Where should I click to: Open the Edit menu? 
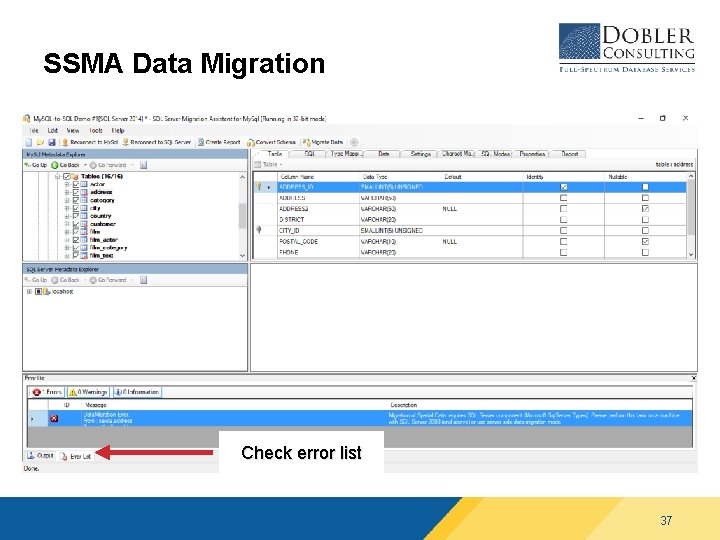point(53,130)
